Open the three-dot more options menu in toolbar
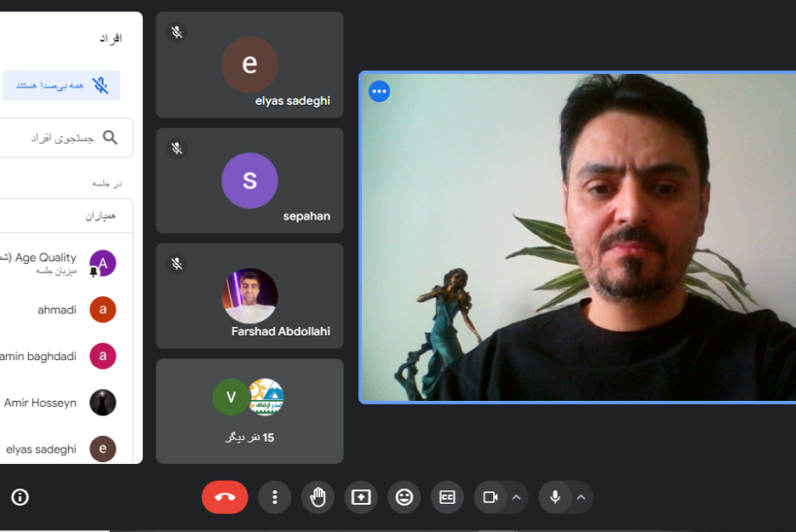Viewport: 796px width, 532px height. click(x=275, y=497)
